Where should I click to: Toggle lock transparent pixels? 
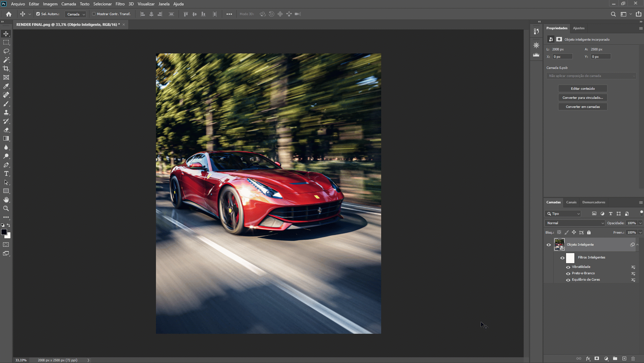559,232
